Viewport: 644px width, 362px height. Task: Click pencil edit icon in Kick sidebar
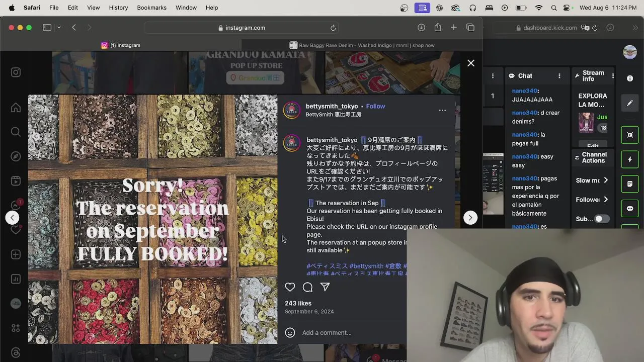click(x=630, y=103)
